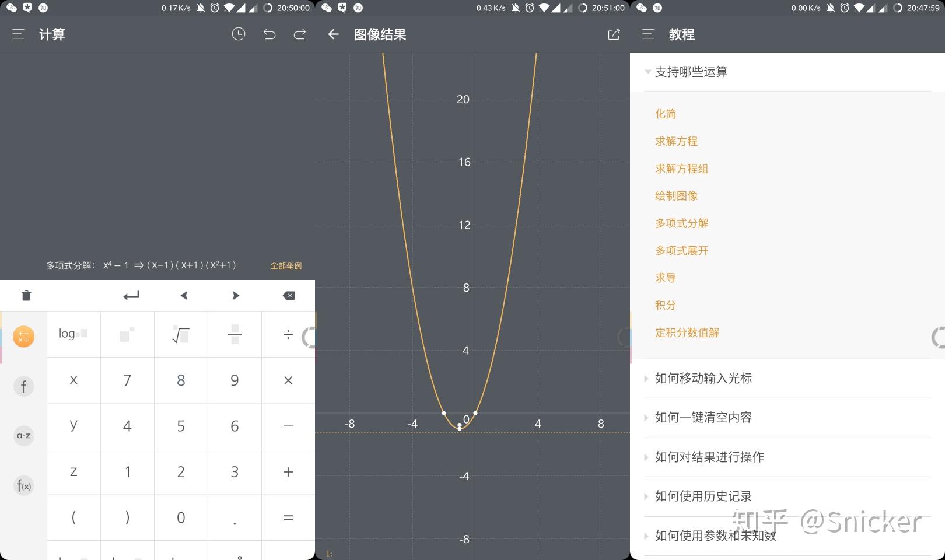The height and width of the screenshot is (560, 945).
Task: Expand 如何一键清空内容 section
Action: click(x=787, y=418)
